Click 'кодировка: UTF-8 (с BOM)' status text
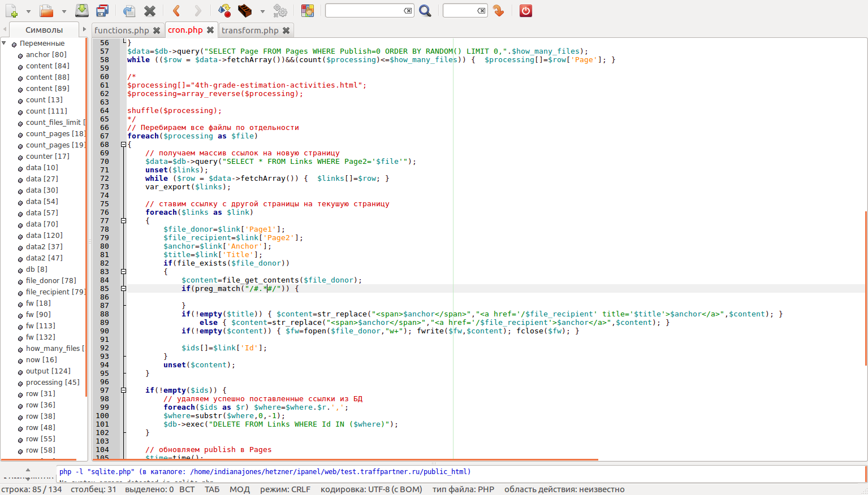Image resolution: width=868 pixels, height=495 pixels. [x=372, y=489]
